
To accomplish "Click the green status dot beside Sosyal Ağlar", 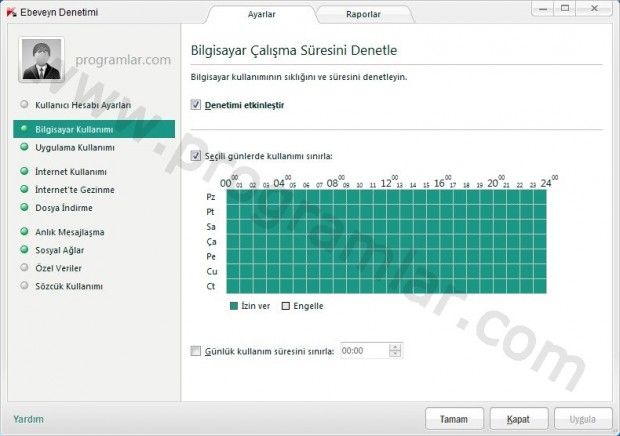I will click(x=25, y=249).
